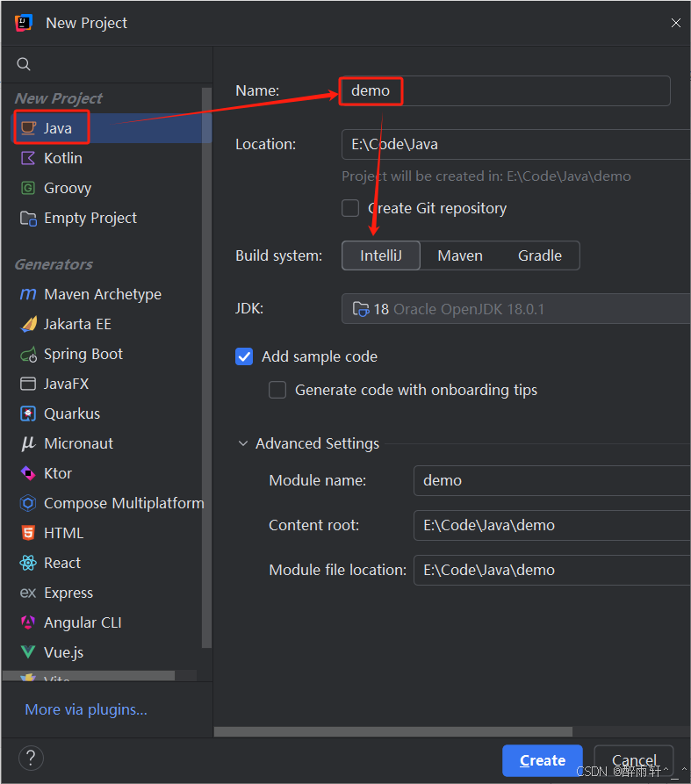
Task: Select Groovy project type
Action: pyautogui.click(x=68, y=189)
